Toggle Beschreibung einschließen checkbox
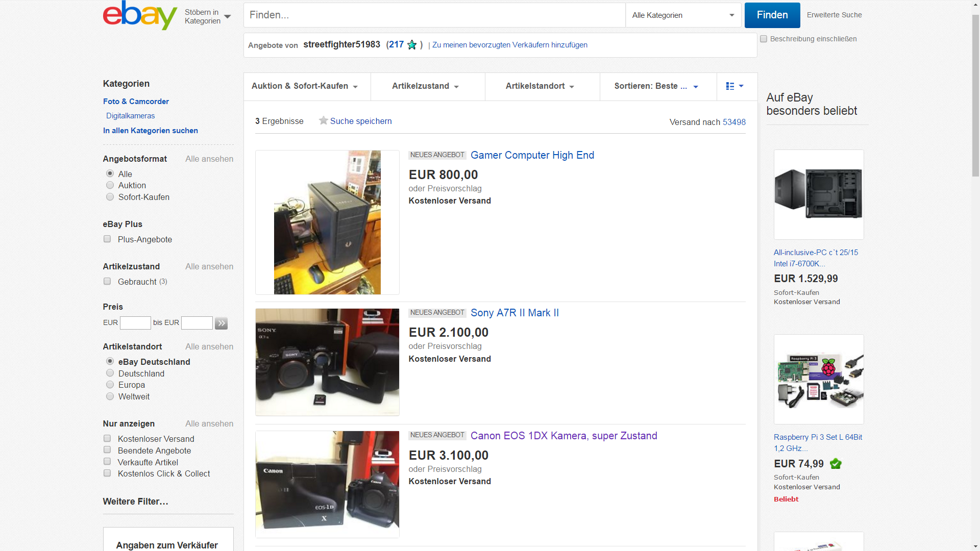Viewport: 980px width, 551px height. point(764,39)
